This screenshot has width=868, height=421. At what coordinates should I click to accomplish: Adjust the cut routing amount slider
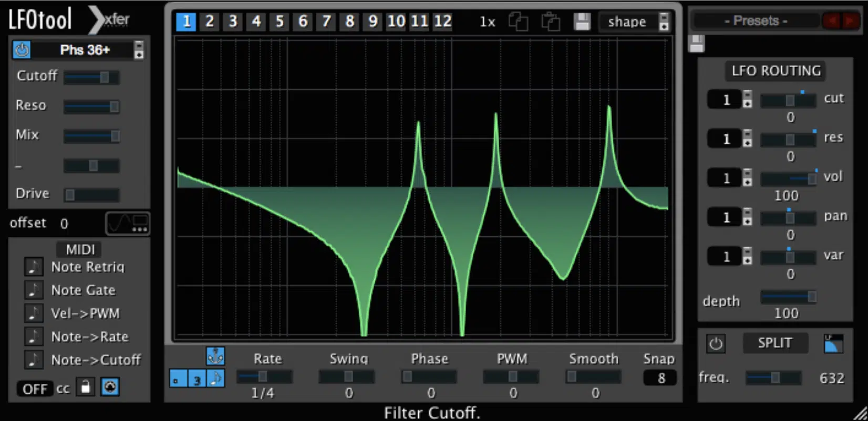[x=789, y=100]
